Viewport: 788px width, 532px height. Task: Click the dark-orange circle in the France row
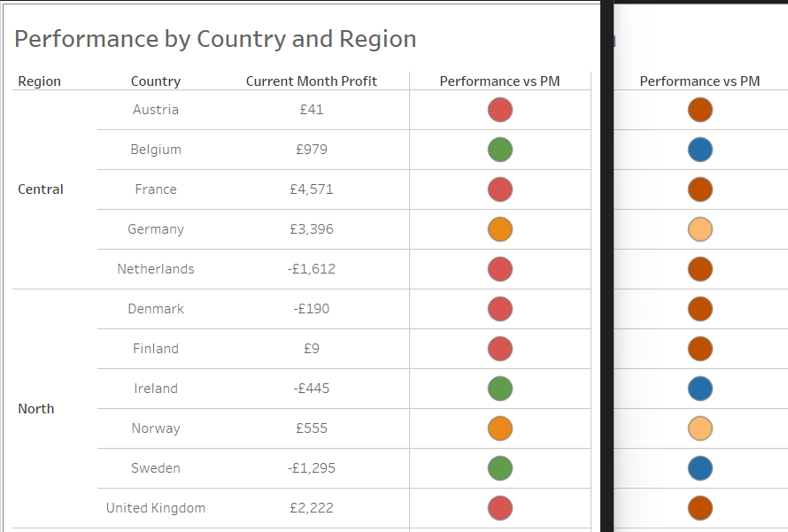coord(700,189)
